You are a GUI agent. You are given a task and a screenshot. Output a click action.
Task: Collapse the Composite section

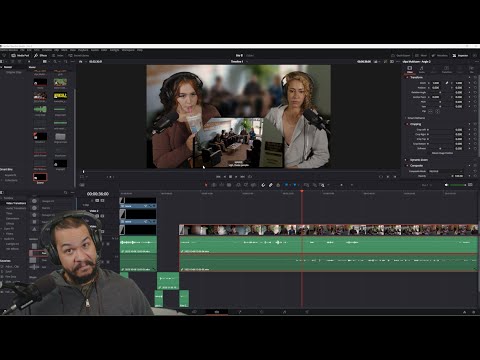(x=407, y=165)
